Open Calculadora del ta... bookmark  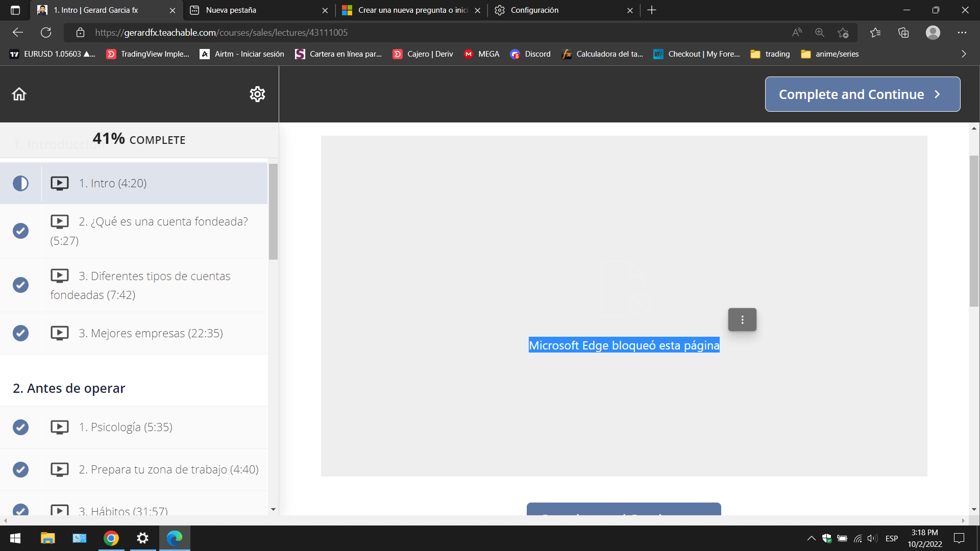tap(602, 54)
